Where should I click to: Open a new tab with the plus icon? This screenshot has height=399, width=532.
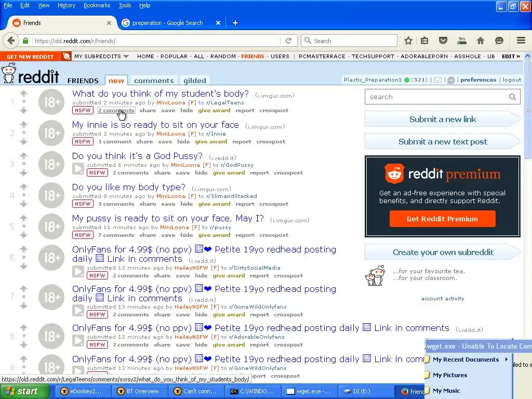click(x=235, y=23)
